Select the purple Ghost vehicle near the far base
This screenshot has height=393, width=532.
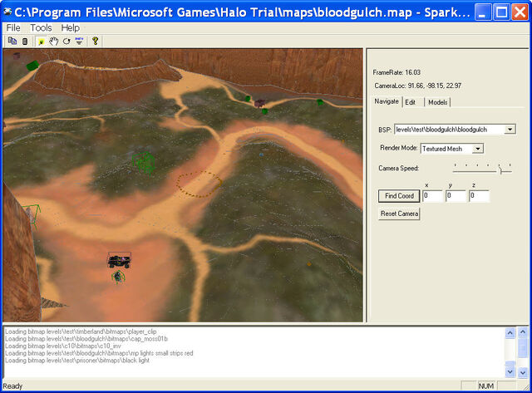pos(259,103)
